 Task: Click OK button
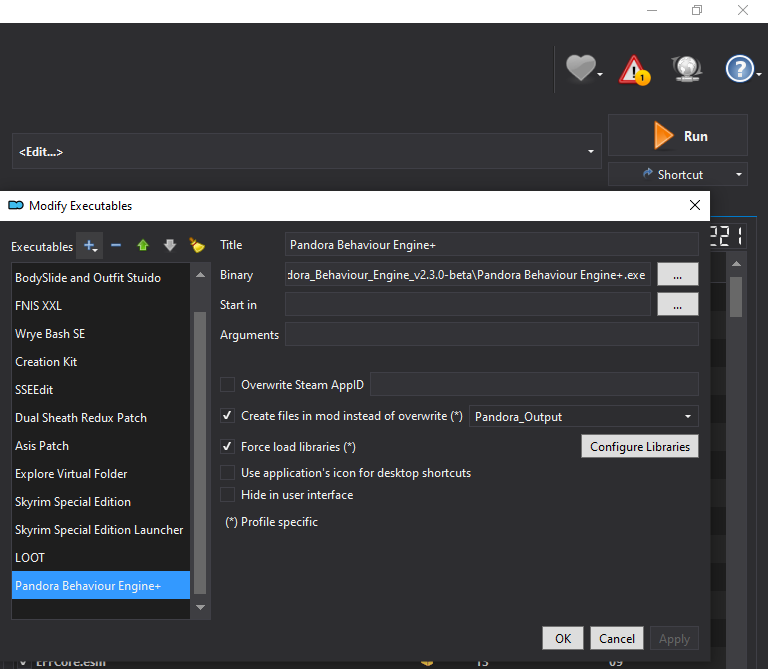(x=563, y=638)
